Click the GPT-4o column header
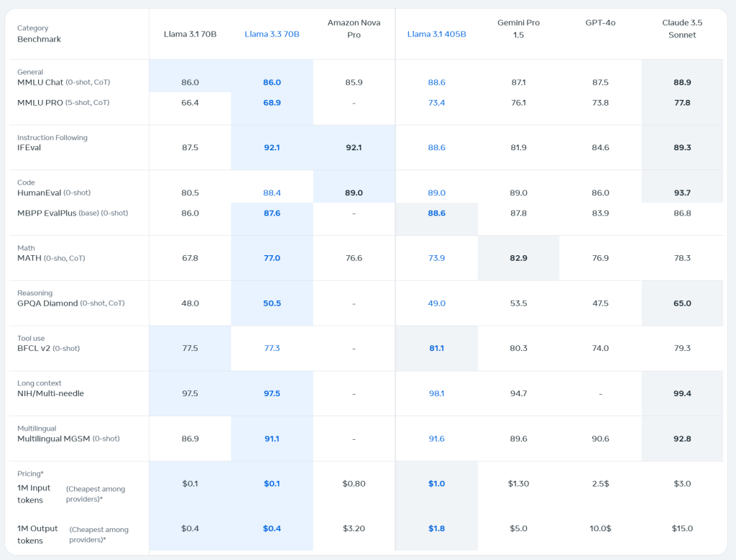Screen dimensions: 736x560 point(600,23)
